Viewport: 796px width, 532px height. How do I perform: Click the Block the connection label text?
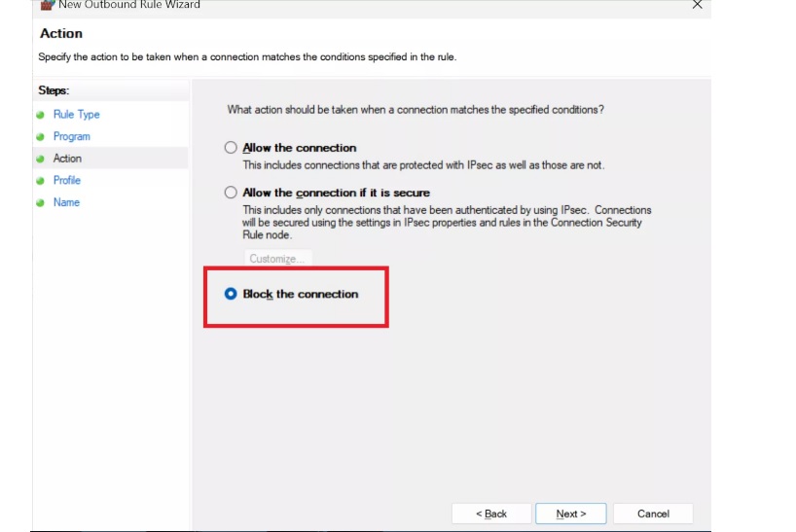point(301,294)
